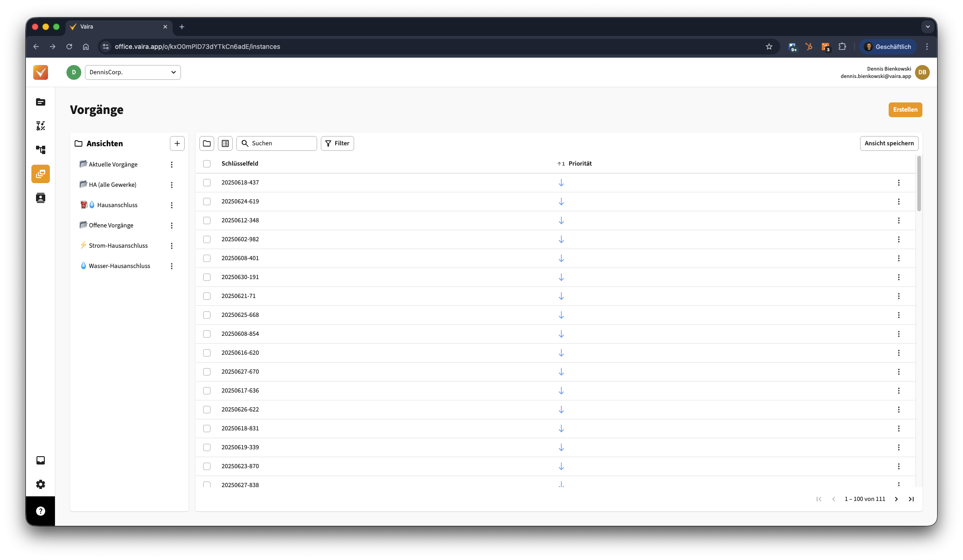Image resolution: width=963 pixels, height=560 pixels.
Task: Open the inbox icon in sidebar
Action: [41, 460]
